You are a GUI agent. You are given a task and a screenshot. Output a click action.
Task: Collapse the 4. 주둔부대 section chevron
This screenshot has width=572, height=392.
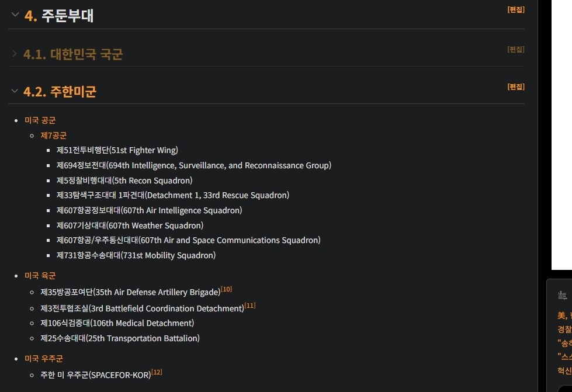pos(15,15)
